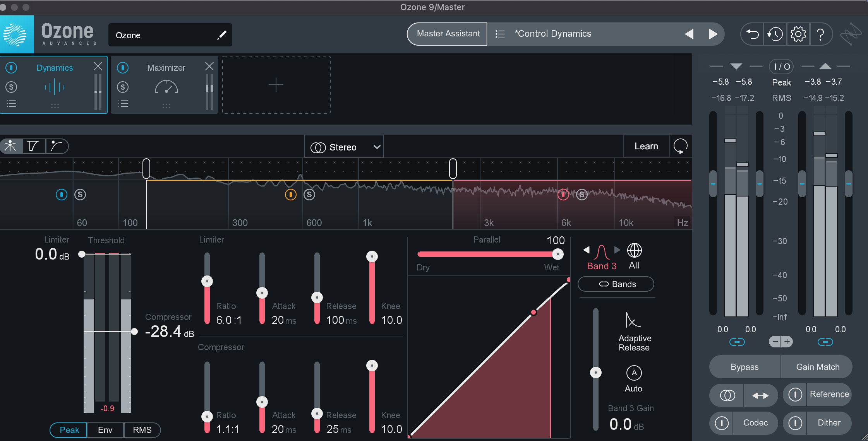Solo Band 2 in the spectrum
868x441 pixels.
(x=309, y=195)
